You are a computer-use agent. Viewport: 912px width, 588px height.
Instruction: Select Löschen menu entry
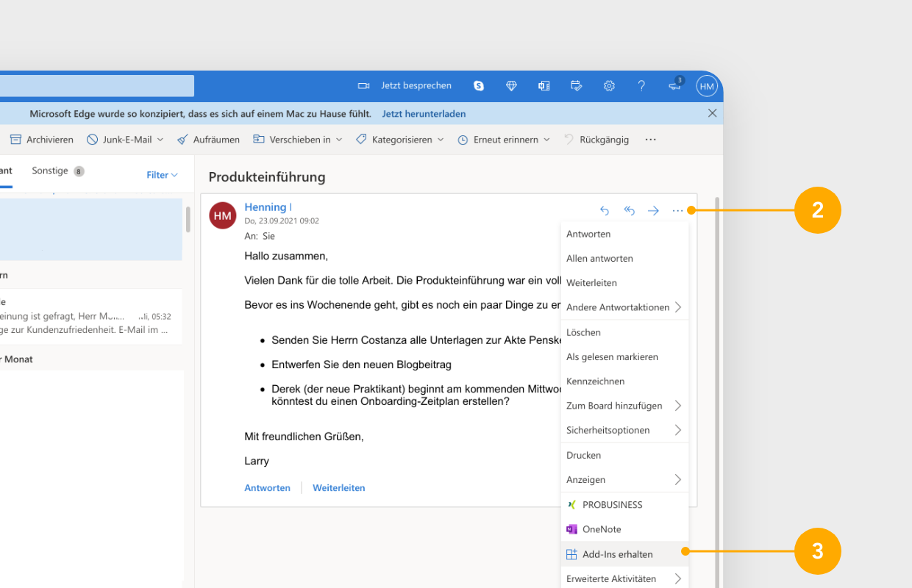[624, 332]
